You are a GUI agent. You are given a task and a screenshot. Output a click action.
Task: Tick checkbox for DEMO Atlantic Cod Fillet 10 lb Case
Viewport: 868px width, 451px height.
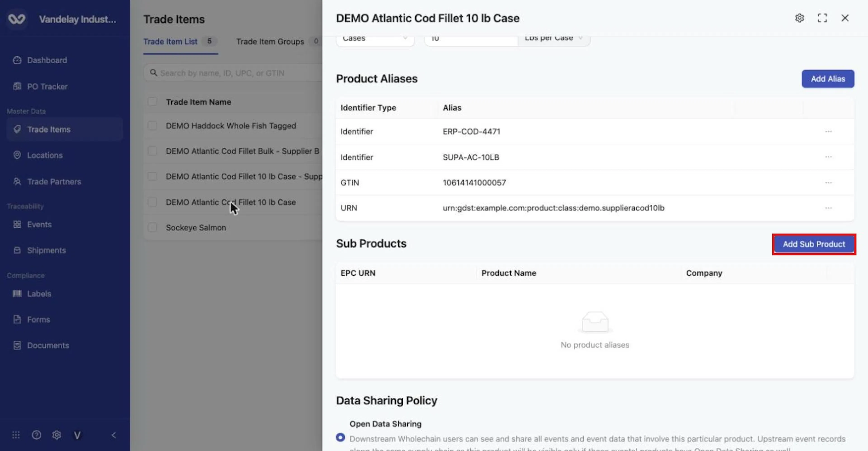click(x=152, y=202)
